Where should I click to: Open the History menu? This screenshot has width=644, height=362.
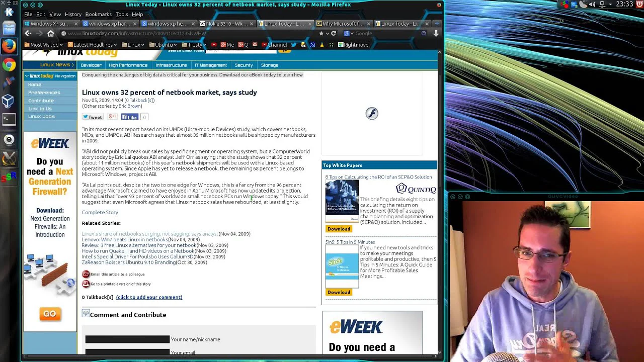tap(73, 14)
